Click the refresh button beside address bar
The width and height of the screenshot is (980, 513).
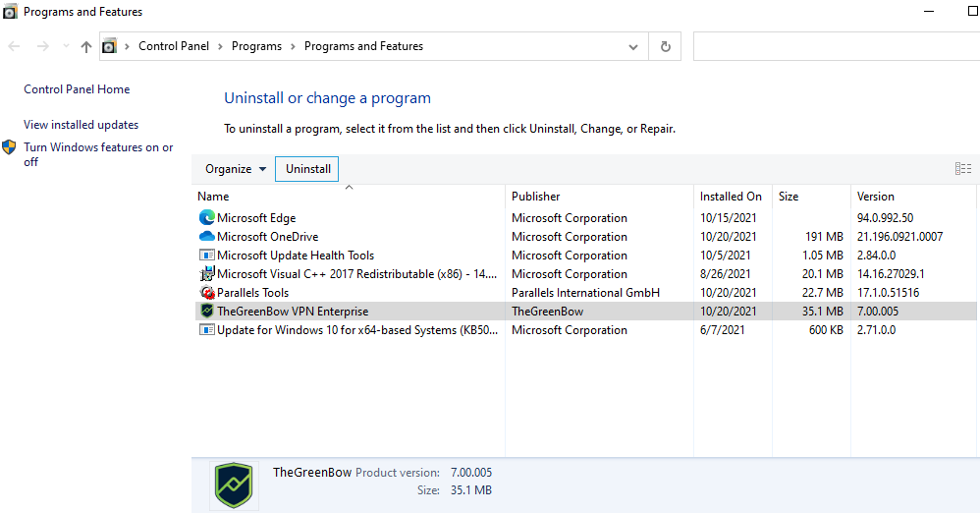point(665,46)
